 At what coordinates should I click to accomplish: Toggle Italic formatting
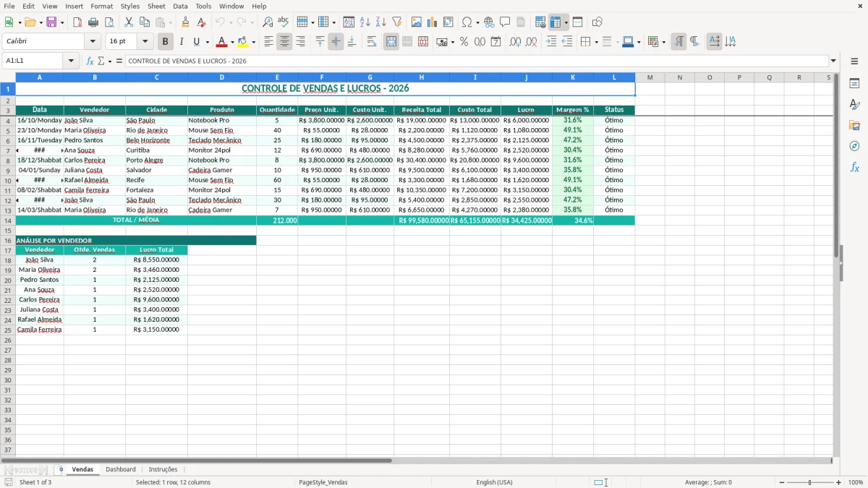click(181, 42)
